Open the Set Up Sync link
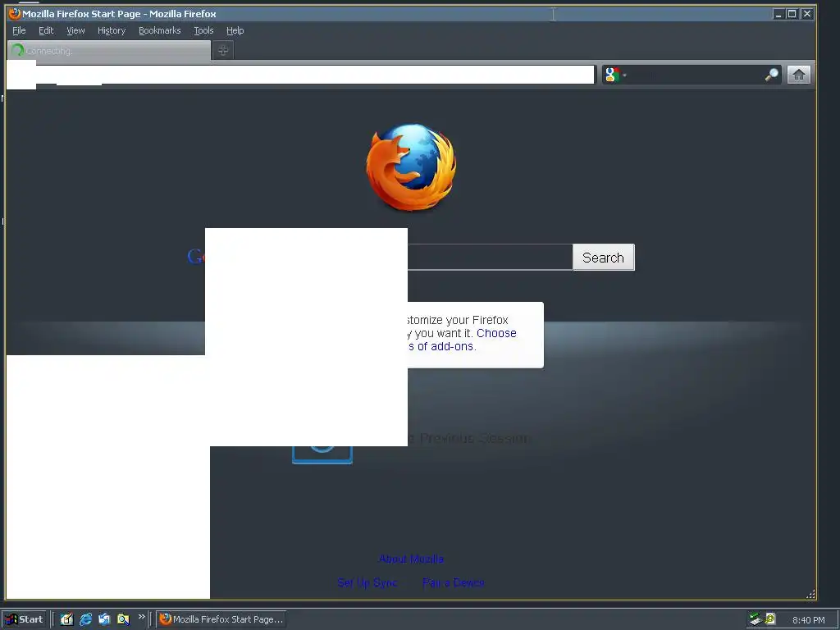840x630 pixels. 367,582
